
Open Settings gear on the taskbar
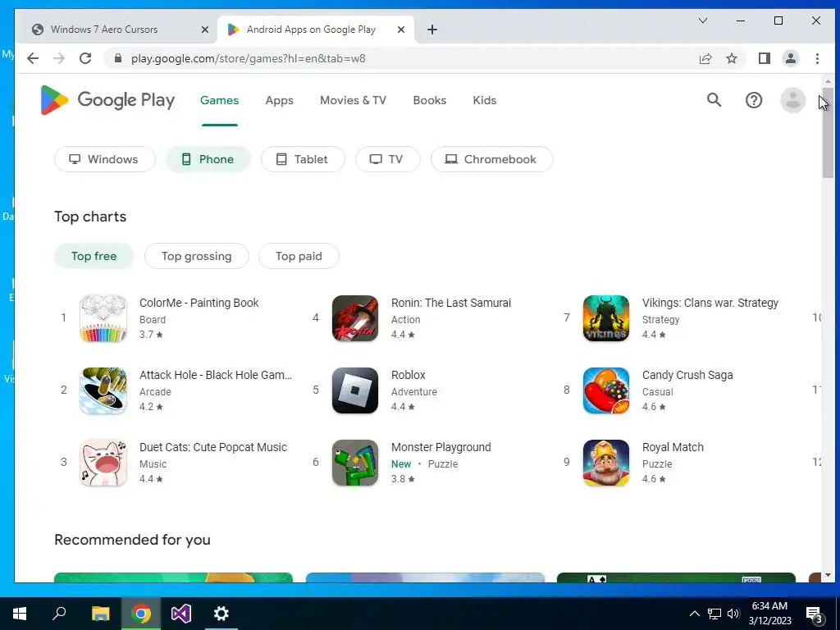(x=221, y=614)
